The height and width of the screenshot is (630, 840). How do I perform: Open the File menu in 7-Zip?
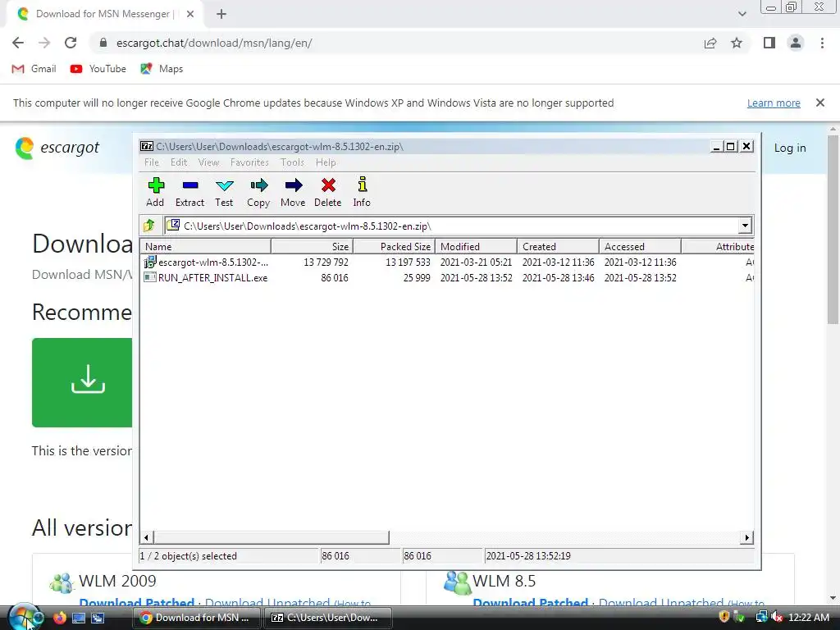coord(152,162)
